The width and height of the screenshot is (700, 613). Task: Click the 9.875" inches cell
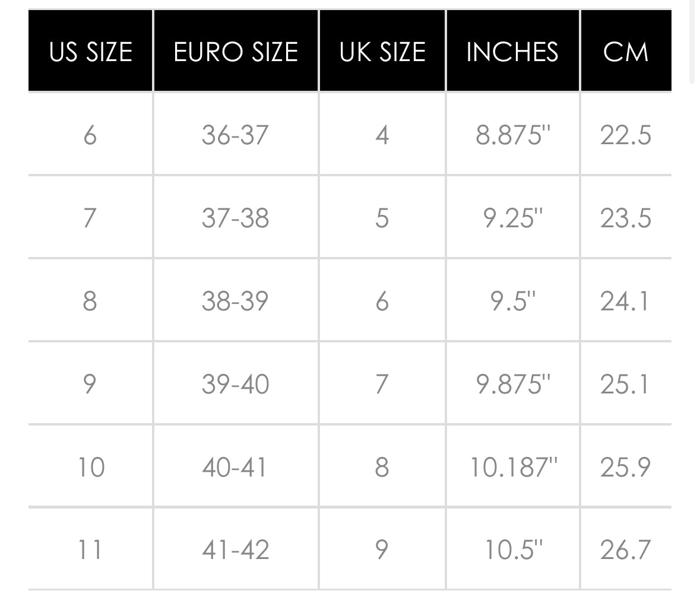coord(513,385)
